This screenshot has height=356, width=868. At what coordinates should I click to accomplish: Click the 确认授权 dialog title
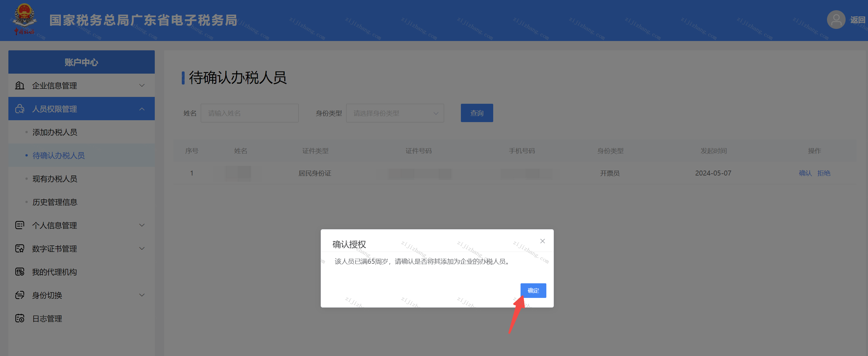(349, 244)
